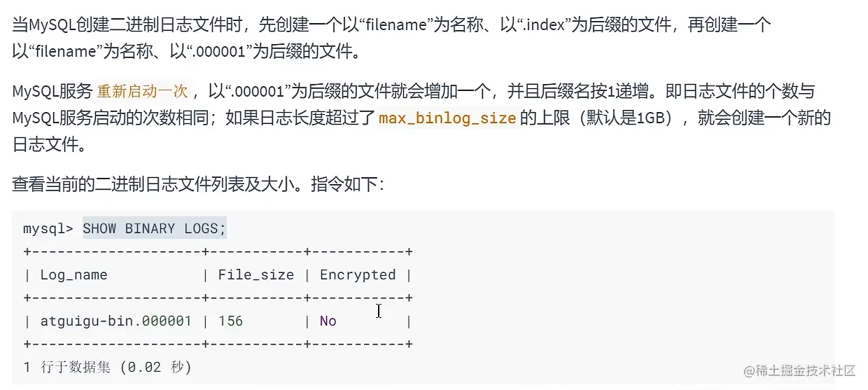Viewport: 868px width, 390px height.
Task: Click the purple No encrypted value
Action: tap(328, 321)
